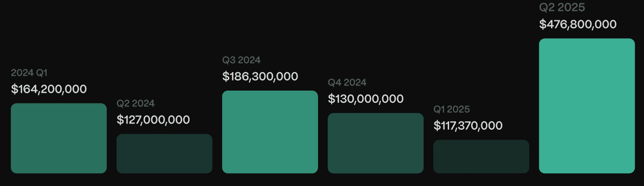Select the "Q1 2025" label text
Image resolution: width=644 pixels, height=186 pixels.
pyautogui.click(x=452, y=109)
